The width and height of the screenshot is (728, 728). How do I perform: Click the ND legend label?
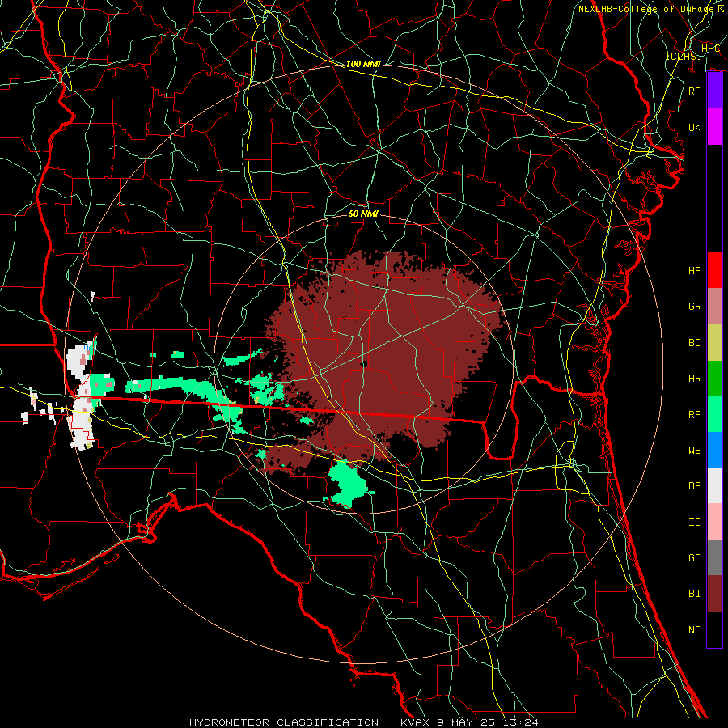695,629
